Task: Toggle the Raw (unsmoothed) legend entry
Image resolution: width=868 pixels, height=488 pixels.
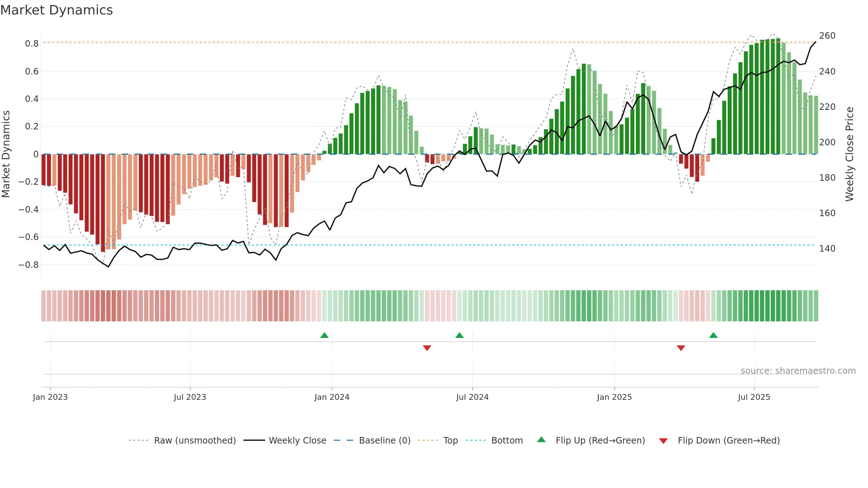Action: (x=182, y=440)
